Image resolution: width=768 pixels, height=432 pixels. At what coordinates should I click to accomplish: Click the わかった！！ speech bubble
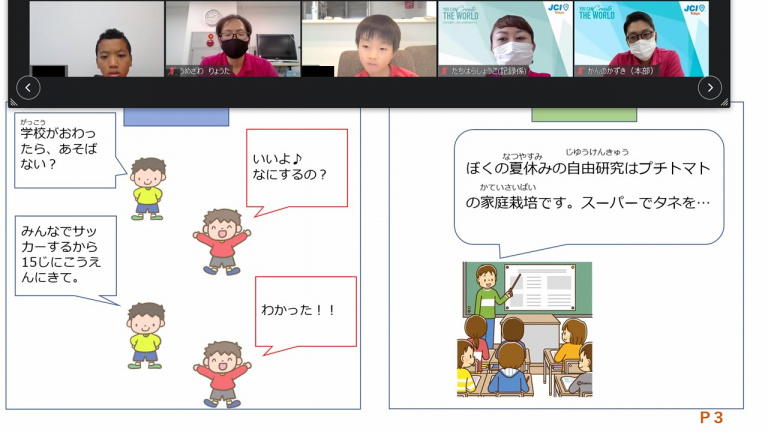point(305,311)
